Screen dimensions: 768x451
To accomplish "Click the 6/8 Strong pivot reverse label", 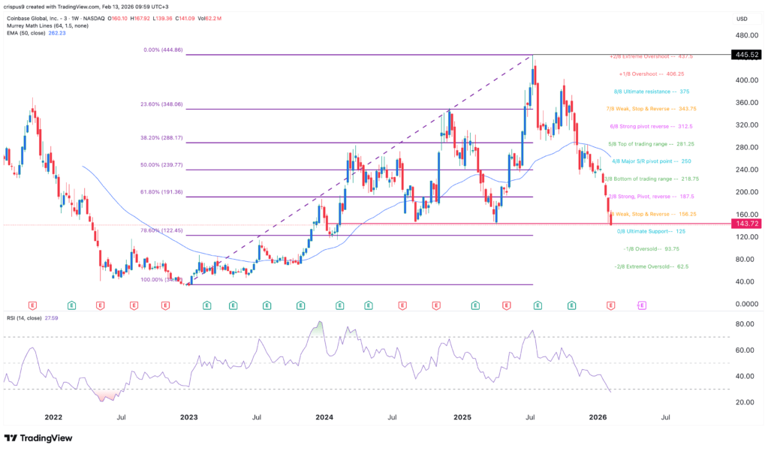I will coord(651,127).
